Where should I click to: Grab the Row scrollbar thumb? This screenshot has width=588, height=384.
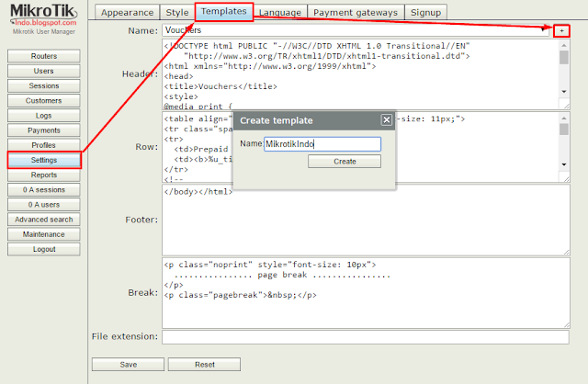coord(563,129)
